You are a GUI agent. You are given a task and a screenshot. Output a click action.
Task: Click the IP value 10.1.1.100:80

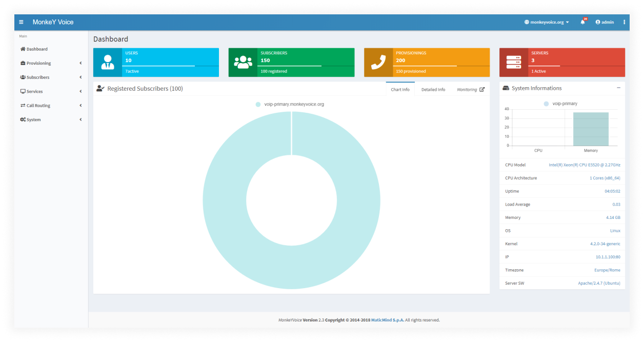click(608, 257)
